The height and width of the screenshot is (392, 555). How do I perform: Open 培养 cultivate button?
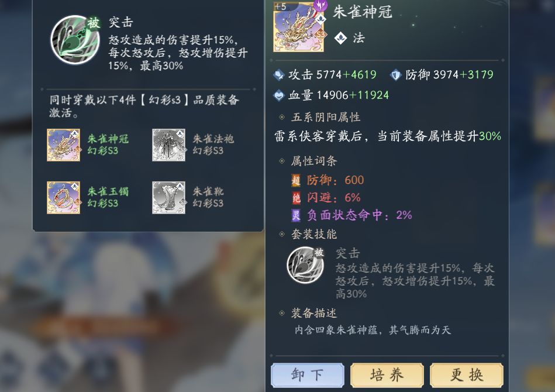(387, 375)
